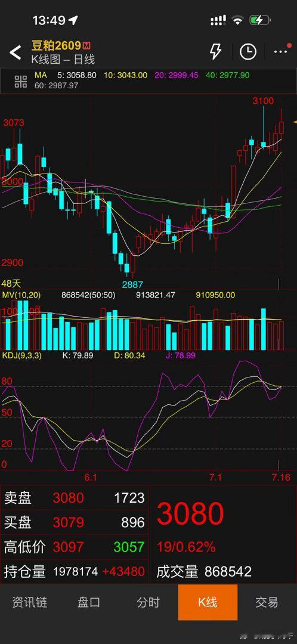Tap the high price 3097
297x644 pixels.
[x=68, y=547]
